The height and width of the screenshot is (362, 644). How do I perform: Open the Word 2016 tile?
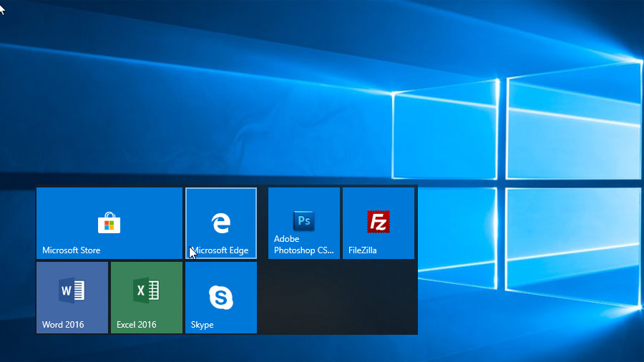[x=72, y=298]
